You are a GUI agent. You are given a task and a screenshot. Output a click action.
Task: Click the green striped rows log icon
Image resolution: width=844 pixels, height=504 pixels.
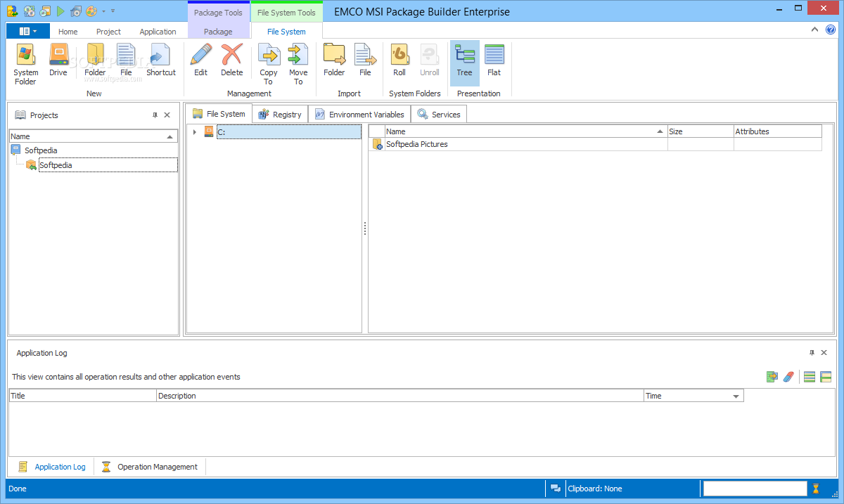point(810,377)
